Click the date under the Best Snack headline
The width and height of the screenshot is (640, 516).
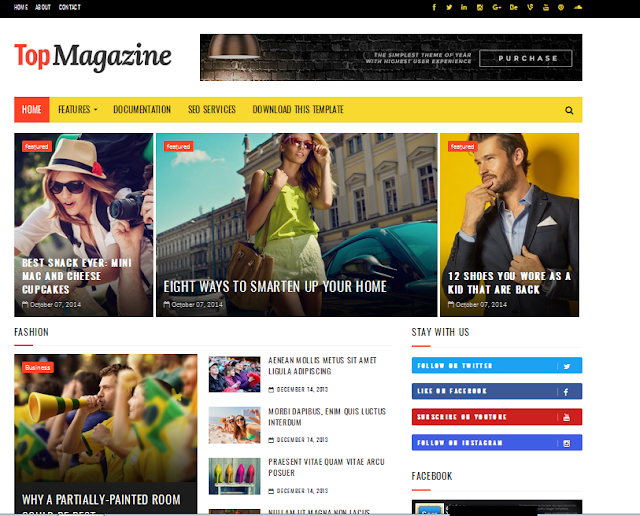pyautogui.click(x=51, y=305)
